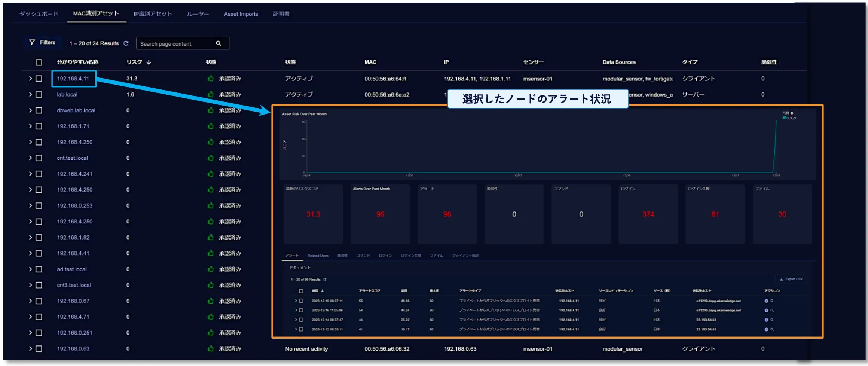Screen dimensions: 868x366
Task: Switch to the IP識別アセット tab
Action: coord(153,14)
